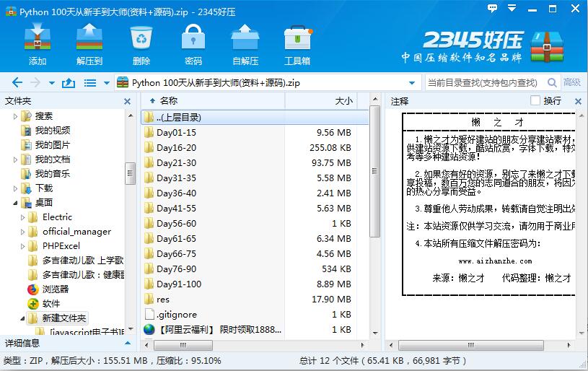The height and width of the screenshot is (371, 588).
Task: Select 多吉律动儿歌 上学歌 folder in tree
Action: point(82,261)
